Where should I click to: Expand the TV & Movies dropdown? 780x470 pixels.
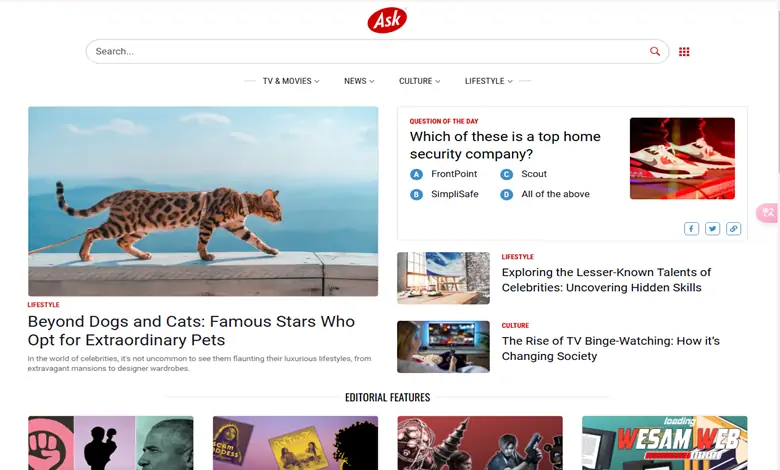(x=291, y=81)
